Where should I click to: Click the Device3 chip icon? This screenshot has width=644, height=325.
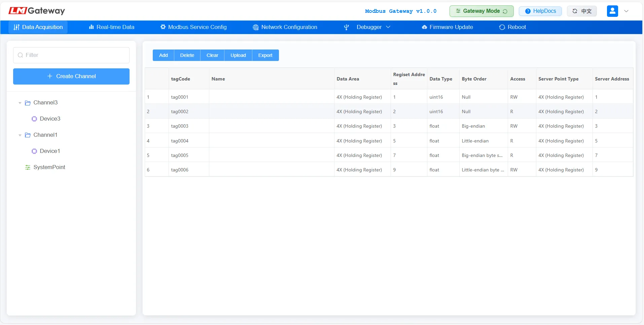coord(34,119)
